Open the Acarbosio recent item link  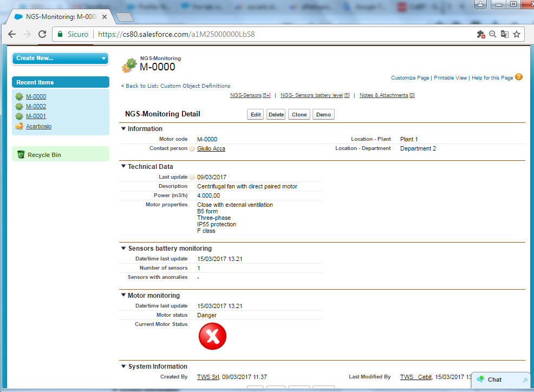pos(38,126)
